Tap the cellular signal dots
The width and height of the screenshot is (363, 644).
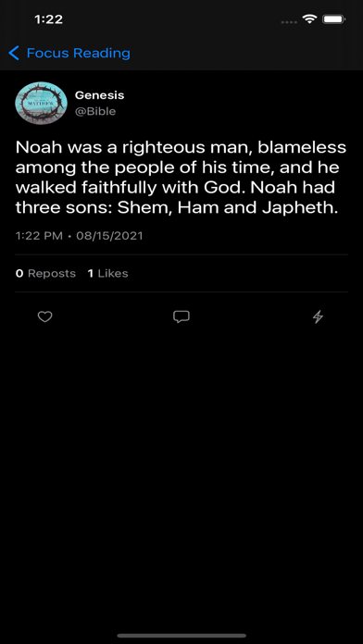click(290, 22)
